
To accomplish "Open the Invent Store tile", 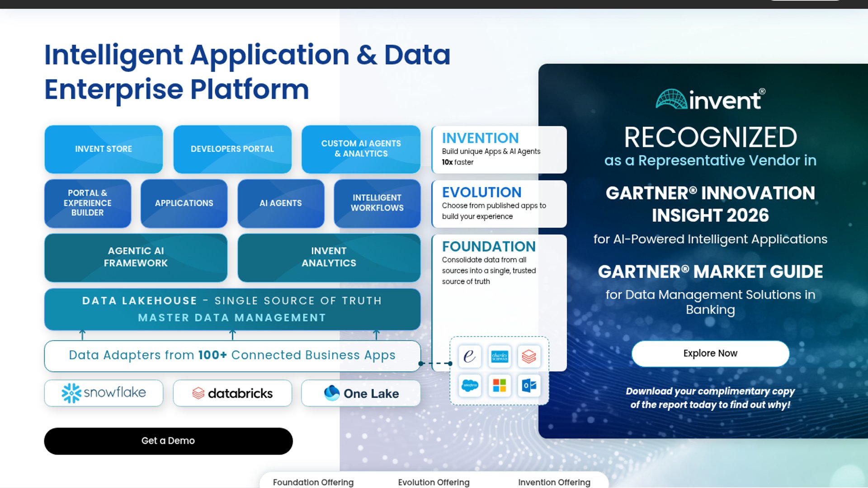I will coord(104,149).
